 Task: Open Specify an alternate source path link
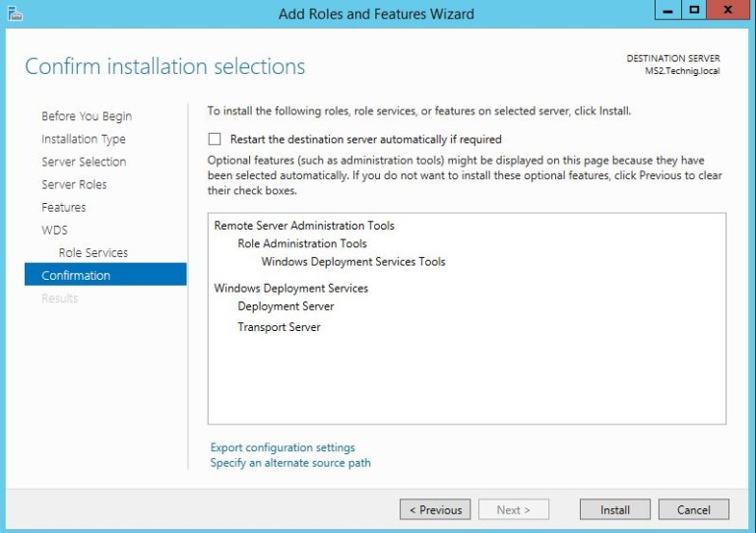290,463
